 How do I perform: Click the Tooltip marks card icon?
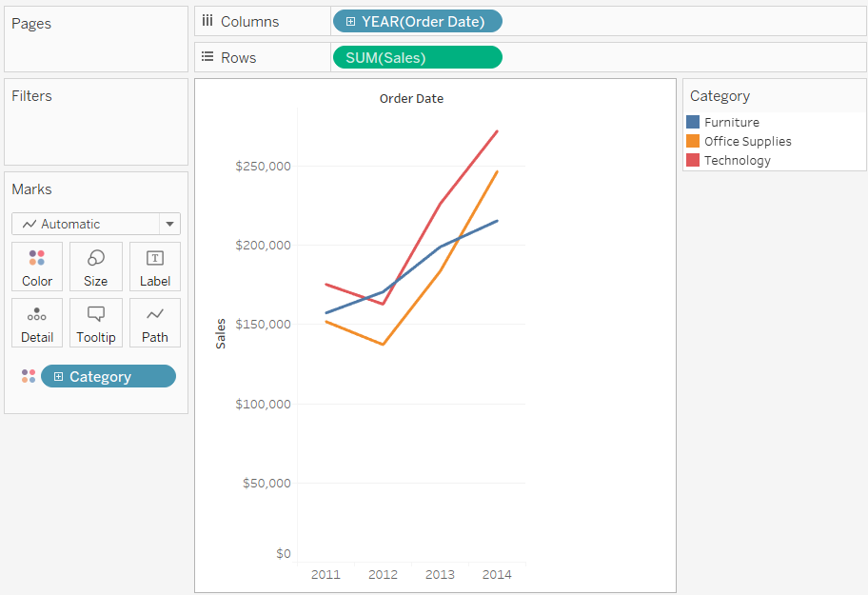tap(96, 314)
